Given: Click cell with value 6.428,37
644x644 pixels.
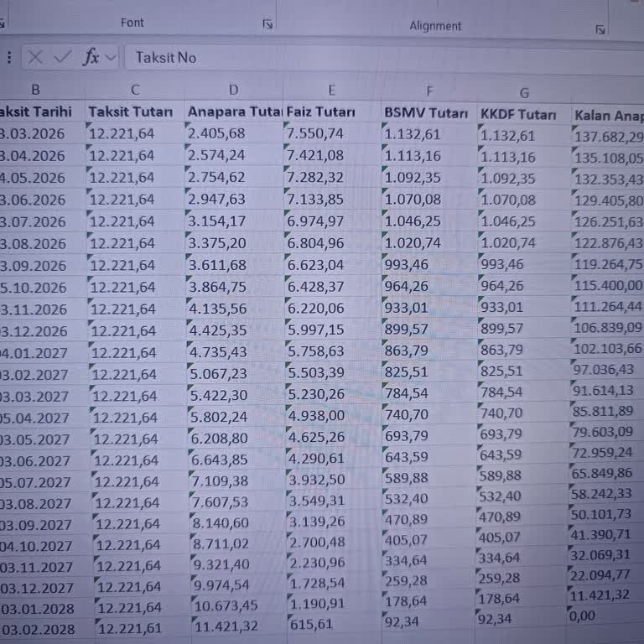Looking at the screenshot, I should [333, 286].
